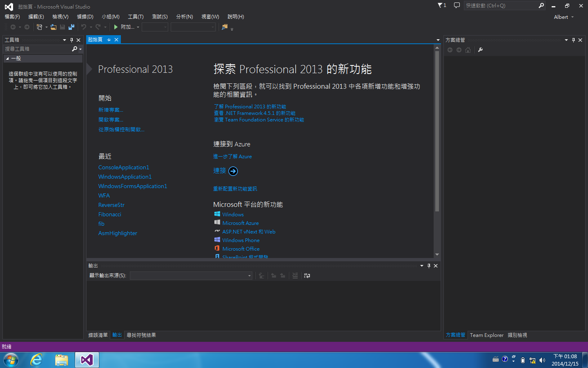Viewport: 588px width, 368px height.
Task: Click the Save All toolbar icon
Action: coord(71,27)
